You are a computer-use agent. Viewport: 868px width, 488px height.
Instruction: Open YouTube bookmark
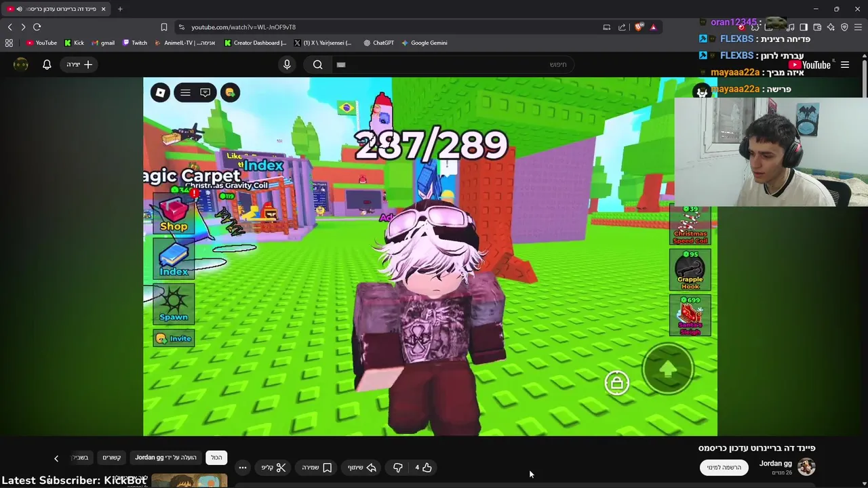(41, 43)
